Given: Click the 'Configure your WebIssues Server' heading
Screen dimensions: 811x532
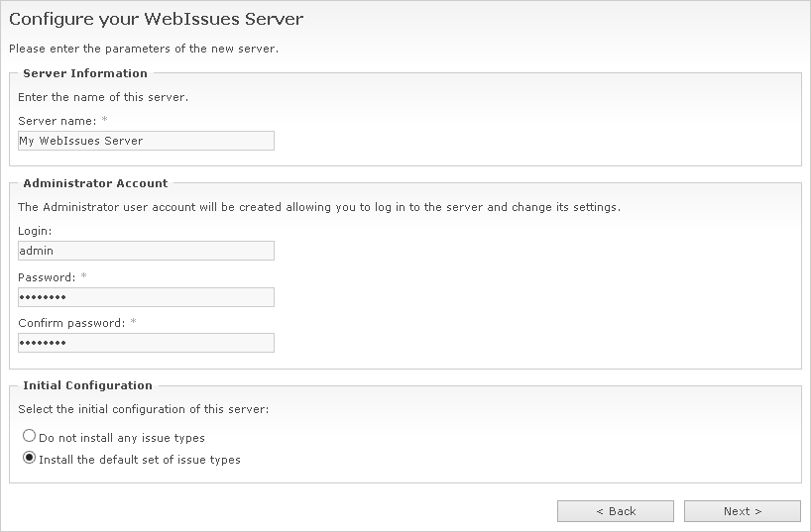Looking at the screenshot, I should [156, 19].
